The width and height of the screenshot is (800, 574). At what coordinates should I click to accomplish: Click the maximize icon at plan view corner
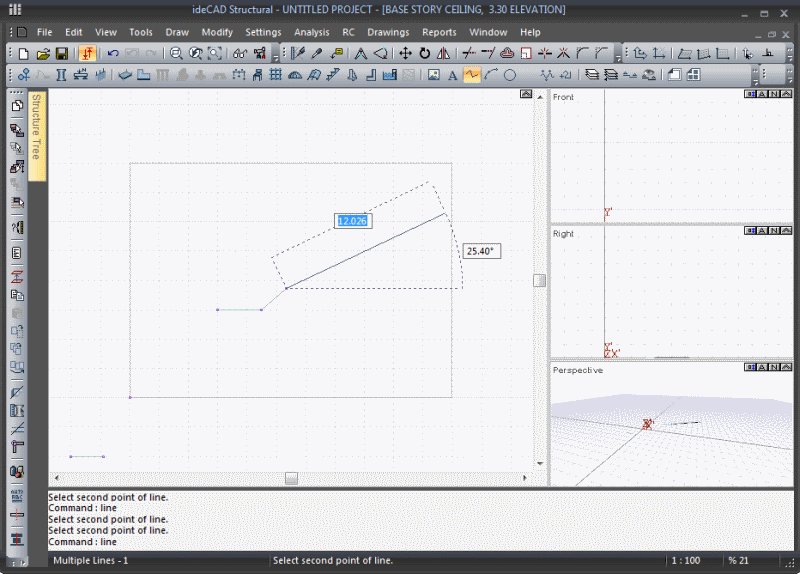[x=526, y=94]
